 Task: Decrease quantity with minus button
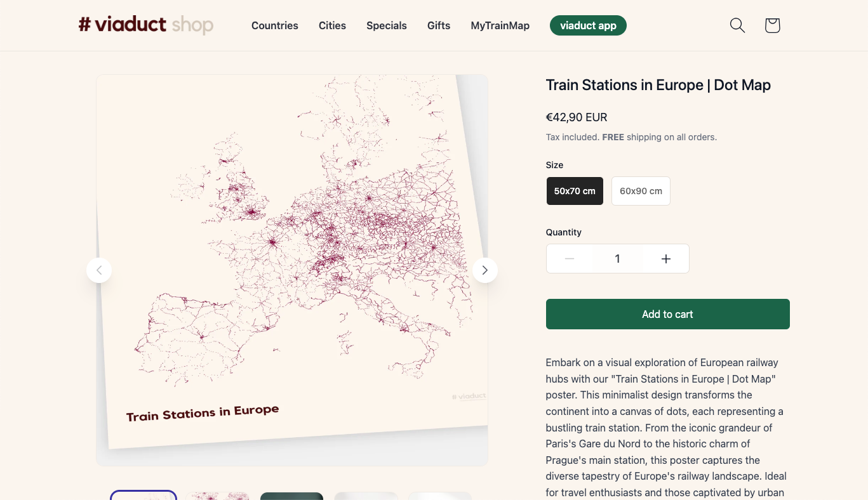click(570, 259)
